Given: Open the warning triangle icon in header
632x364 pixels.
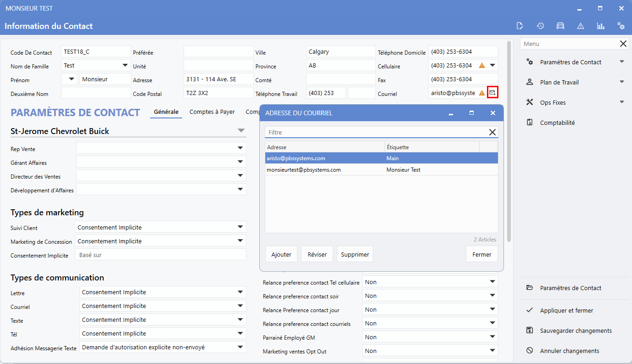Looking at the screenshot, I should (581, 26).
